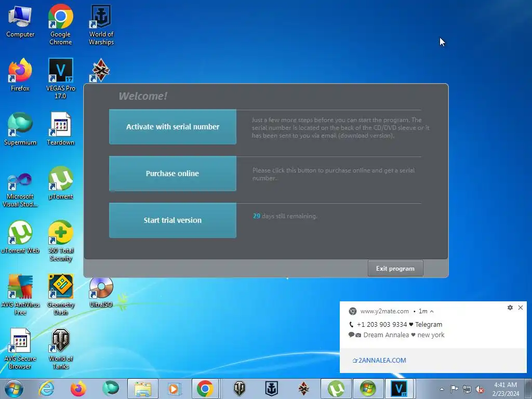Click the 29 days still remaining text
The height and width of the screenshot is (399, 532).
pyautogui.click(x=285, y=216)
